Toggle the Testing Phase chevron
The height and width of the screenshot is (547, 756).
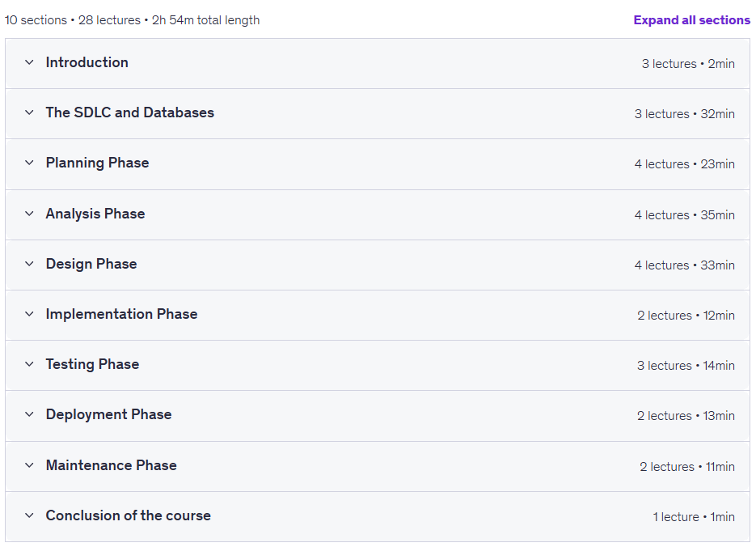tap(29, 363)
